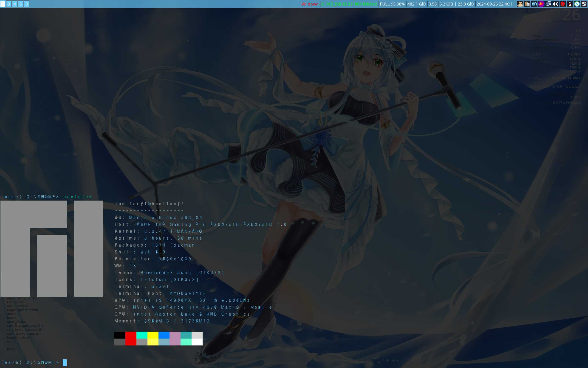Open the cat icon in the system tray

[x=520, y=4]
